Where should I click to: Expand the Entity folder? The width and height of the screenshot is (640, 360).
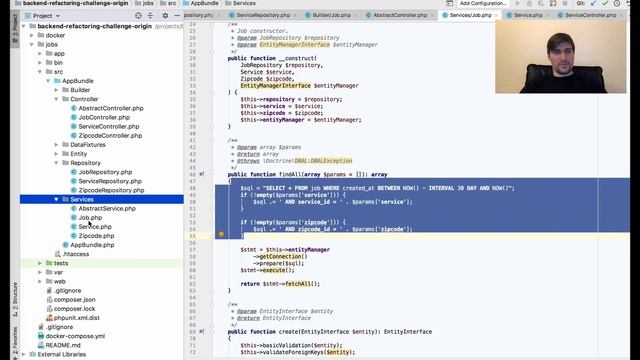pos(56,154)
